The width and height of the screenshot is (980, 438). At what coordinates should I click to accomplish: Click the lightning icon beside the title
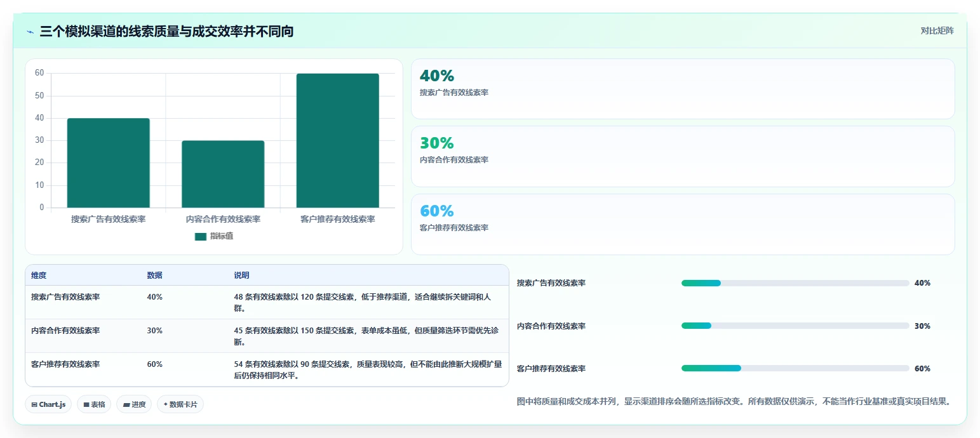coord(30,31)
